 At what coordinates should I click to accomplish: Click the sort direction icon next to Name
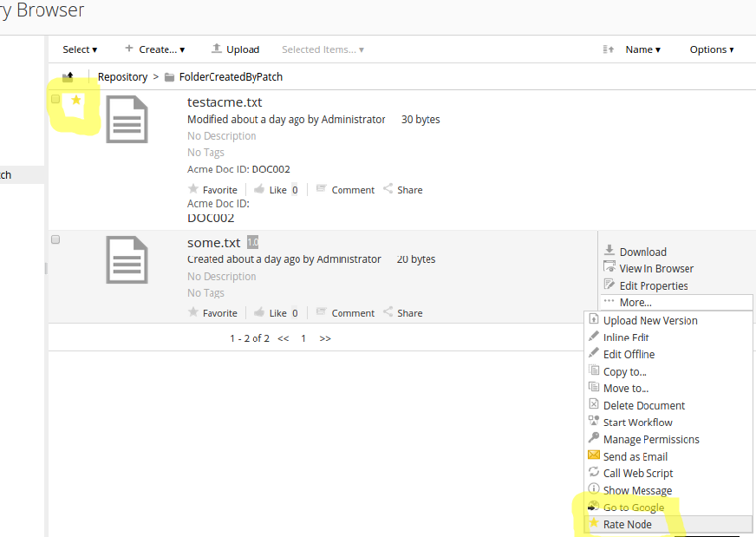pos(609,49)
